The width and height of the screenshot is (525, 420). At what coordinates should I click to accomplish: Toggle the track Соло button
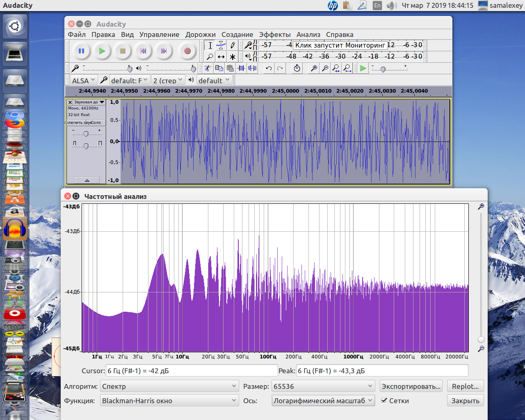96,123
